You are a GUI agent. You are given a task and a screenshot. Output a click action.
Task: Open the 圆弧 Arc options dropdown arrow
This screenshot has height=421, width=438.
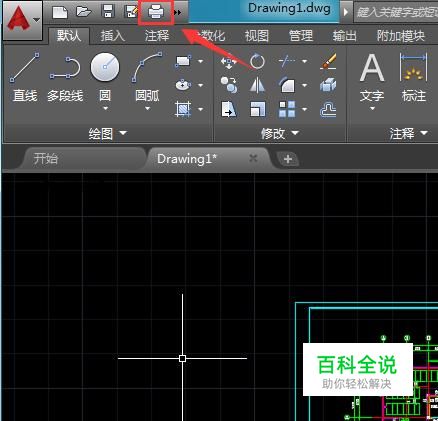pos(147,108)
